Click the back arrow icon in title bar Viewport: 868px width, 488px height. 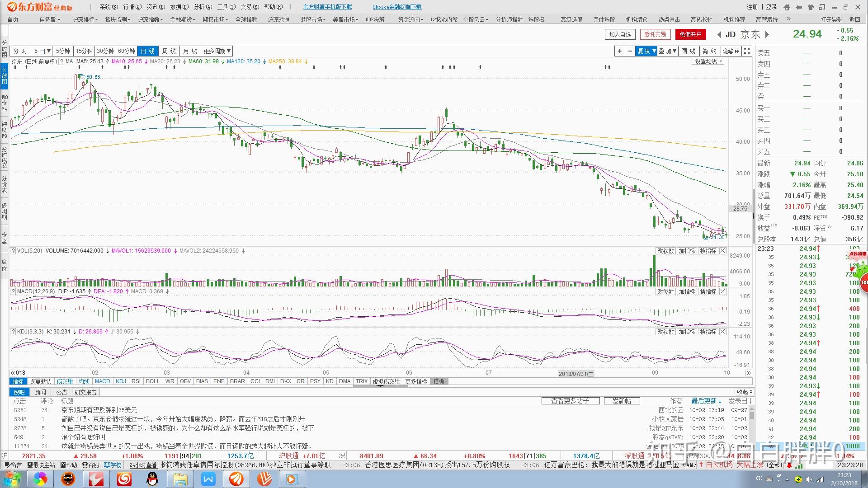(799, 7)
